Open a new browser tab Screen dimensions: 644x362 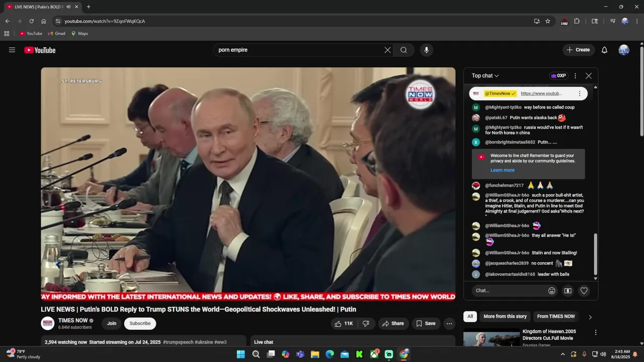pos(89,7)
